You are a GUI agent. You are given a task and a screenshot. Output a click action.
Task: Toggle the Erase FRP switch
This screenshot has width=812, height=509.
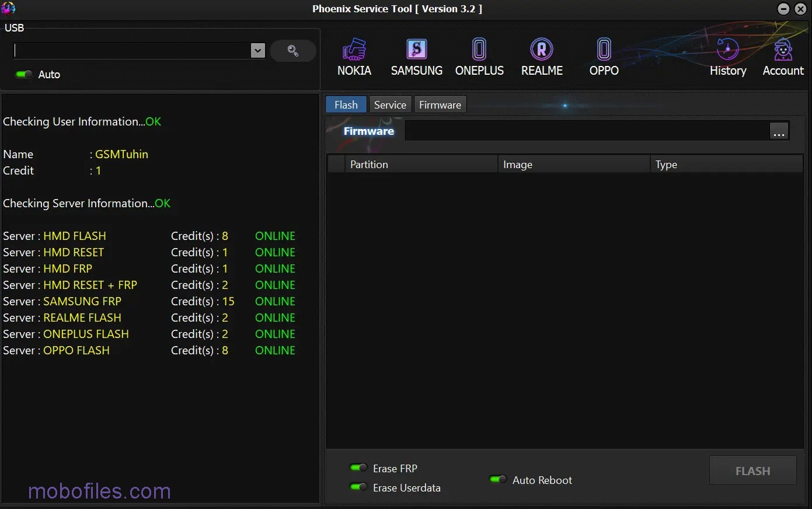click(x=358, y=468)
